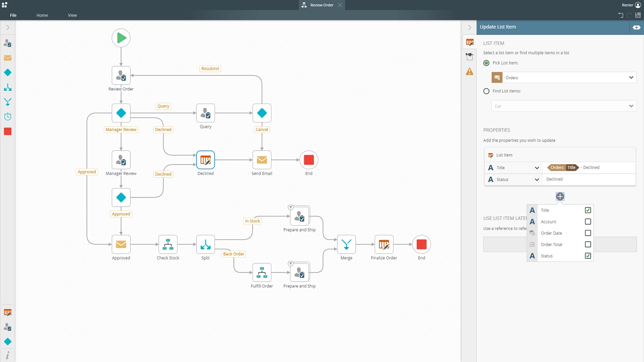This screenshot has width=644, height=362.
Task: Check the Account property checkbox
Action: [x=588, y=222]
